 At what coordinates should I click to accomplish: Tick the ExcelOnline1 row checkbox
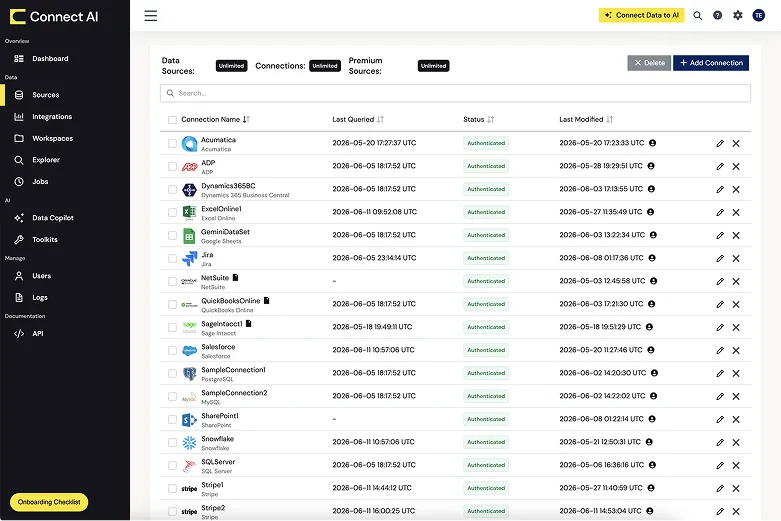(x=172, y=212)
